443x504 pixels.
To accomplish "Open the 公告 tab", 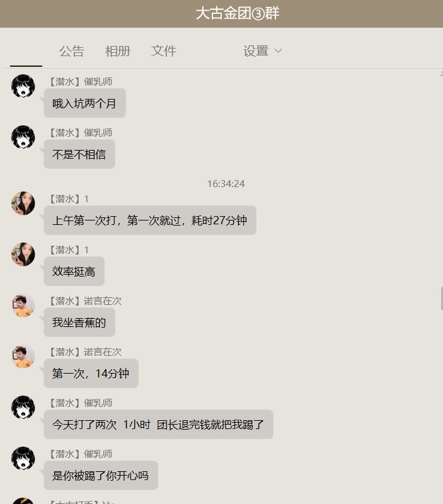I will 72,51.
